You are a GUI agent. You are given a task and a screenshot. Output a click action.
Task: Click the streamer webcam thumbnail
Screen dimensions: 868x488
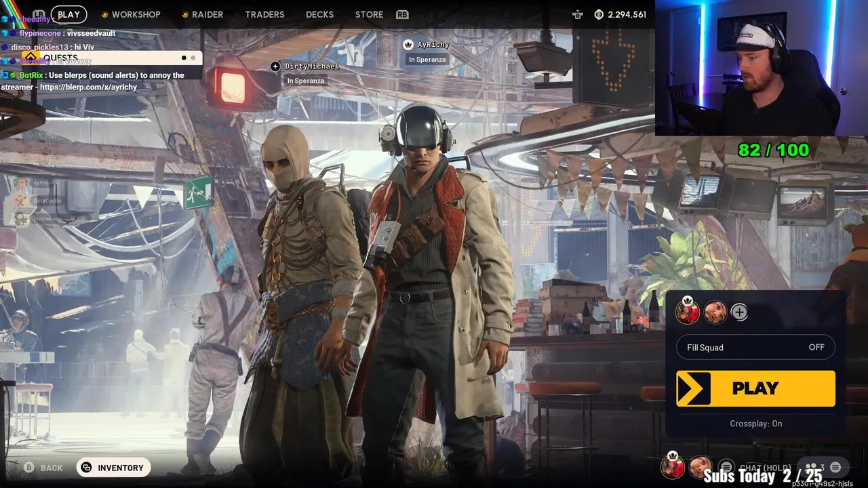(x=762, y=68)
